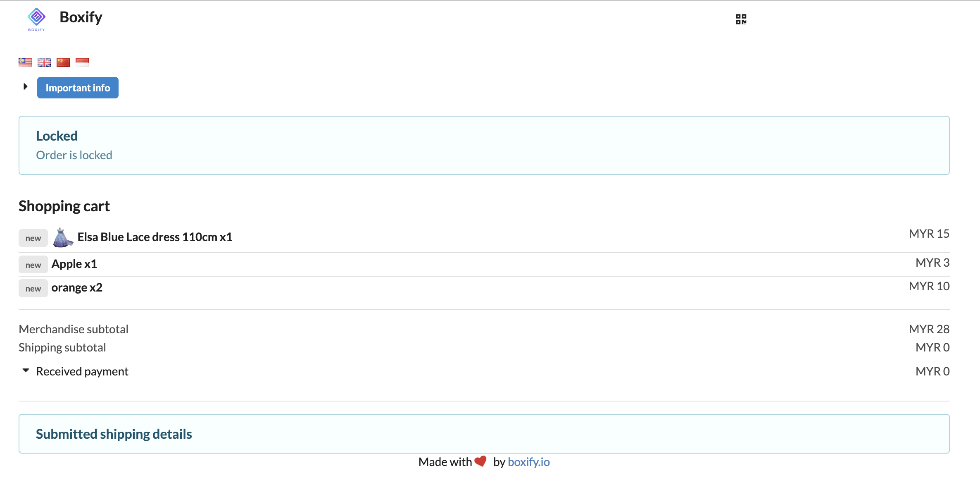Click the Locked order status banner
980x478 pixels.
[x=484, y=145]
